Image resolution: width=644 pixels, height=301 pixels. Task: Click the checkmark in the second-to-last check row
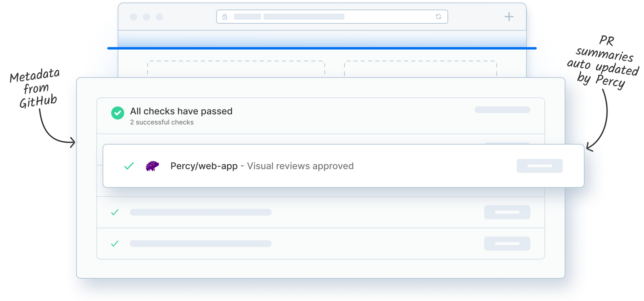[x=115, y=212]
